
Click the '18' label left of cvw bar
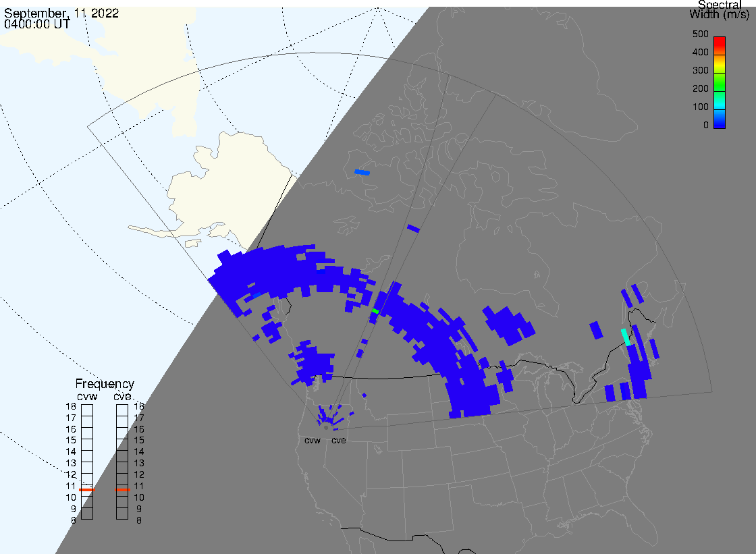tap(71, 406)
